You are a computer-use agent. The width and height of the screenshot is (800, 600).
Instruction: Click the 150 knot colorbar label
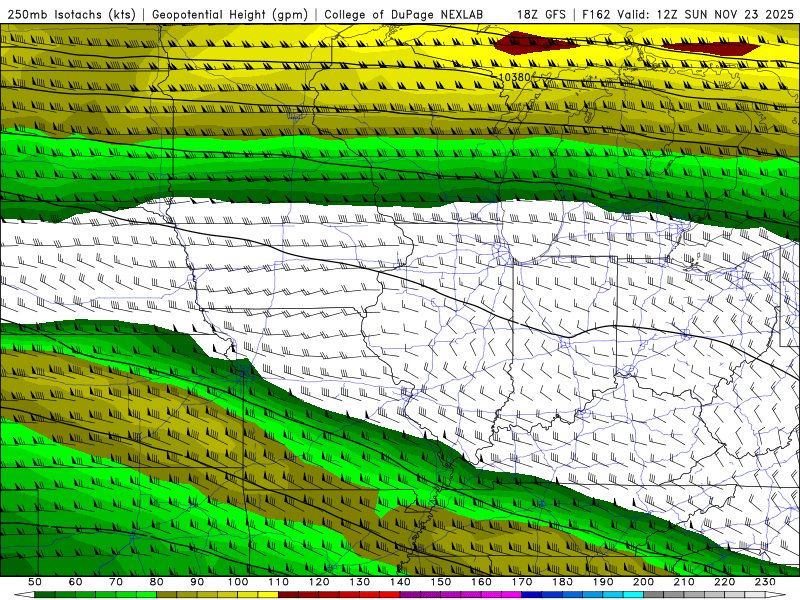pos(441,582)
